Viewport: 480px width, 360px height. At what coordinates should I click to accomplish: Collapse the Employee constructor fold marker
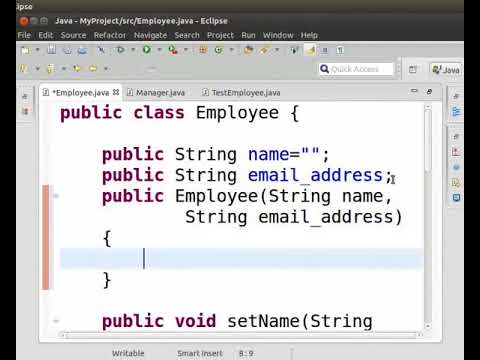pyautogui.click(x=56, y=196)
